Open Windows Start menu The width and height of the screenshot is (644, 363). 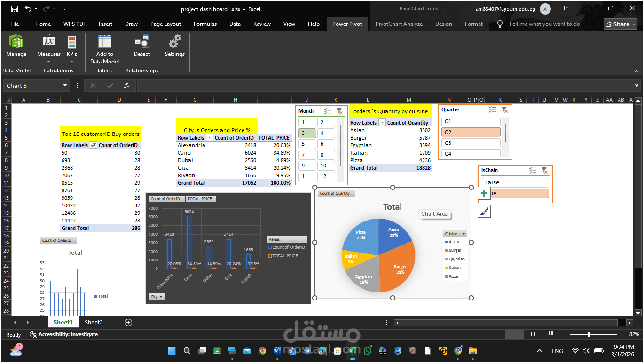(172, 351)
